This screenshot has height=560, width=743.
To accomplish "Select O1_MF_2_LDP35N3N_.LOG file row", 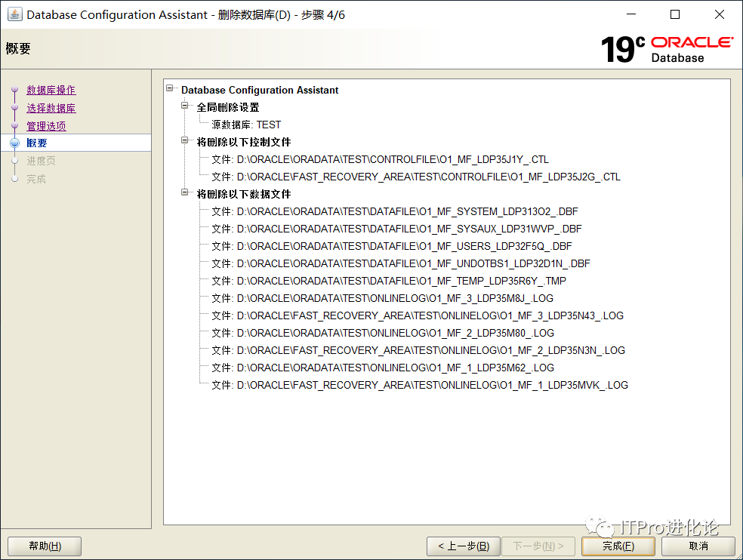I will click(x=418, y=351).
